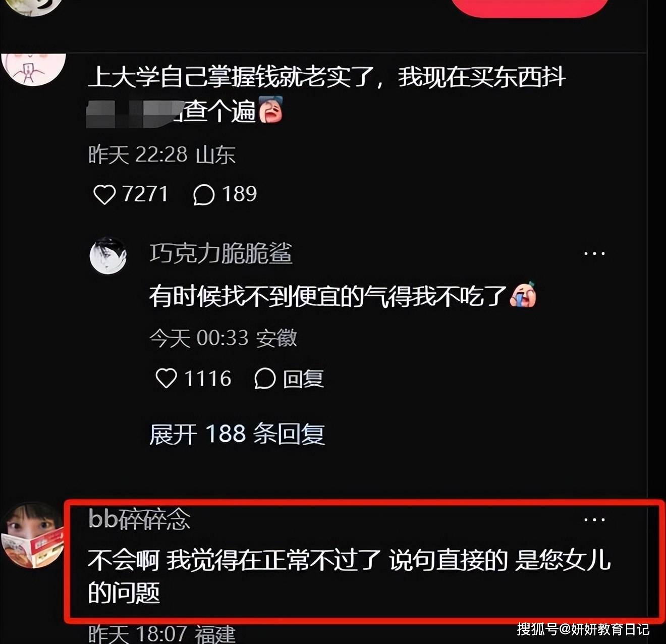Open the 巧克力脆脆鲨 avatar profile

click(108, 255)
